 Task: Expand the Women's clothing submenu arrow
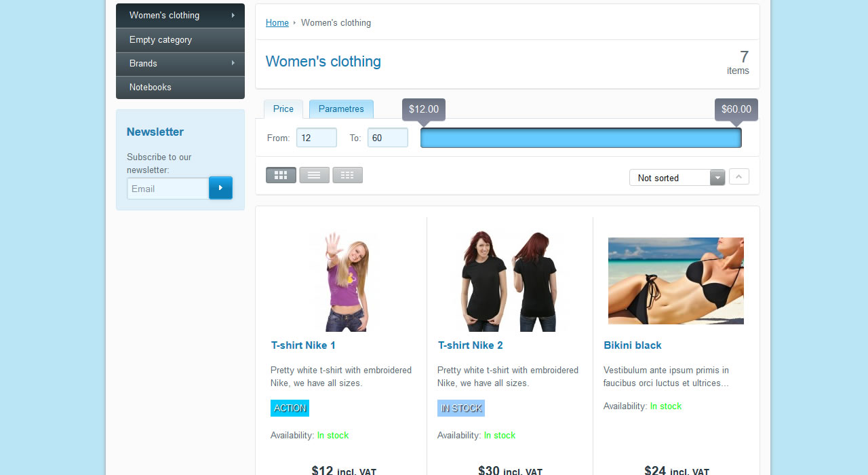click(233, 15)
